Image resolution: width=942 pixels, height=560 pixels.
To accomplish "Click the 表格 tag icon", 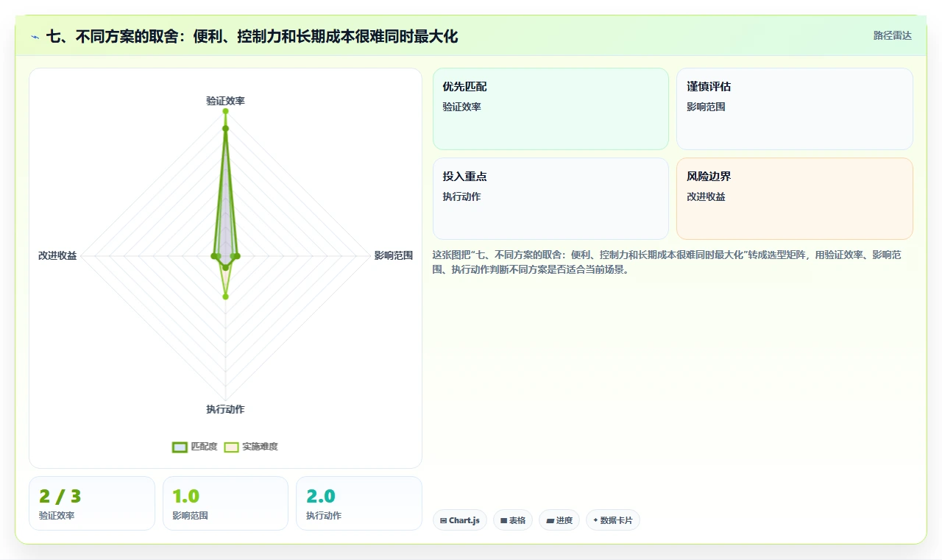I will click(503, 520).
